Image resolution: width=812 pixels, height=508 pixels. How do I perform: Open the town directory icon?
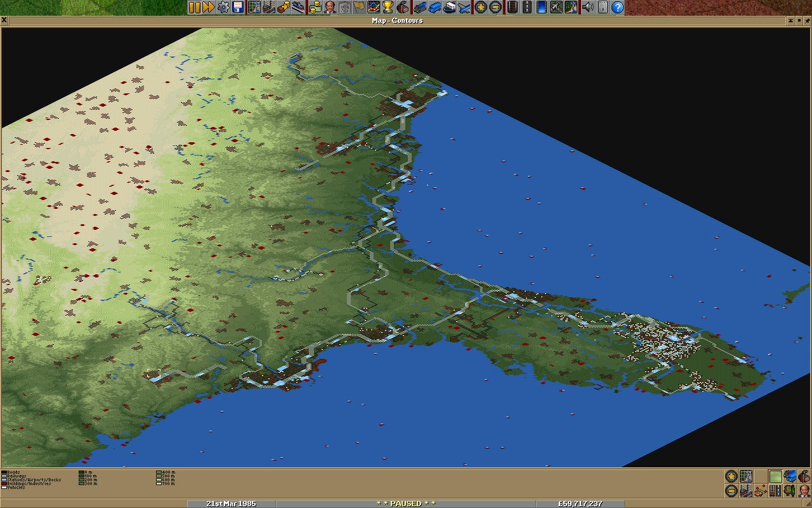(268, 8)
